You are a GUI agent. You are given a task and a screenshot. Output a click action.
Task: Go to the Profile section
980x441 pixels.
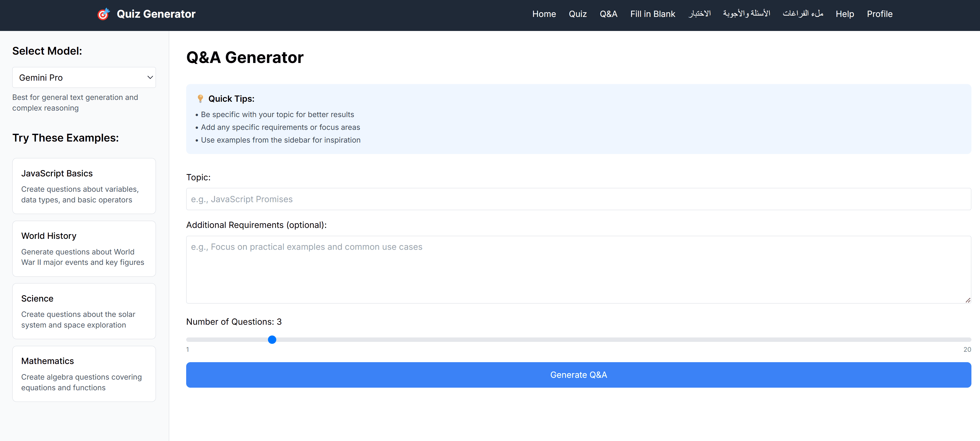[x=880, y=14]
